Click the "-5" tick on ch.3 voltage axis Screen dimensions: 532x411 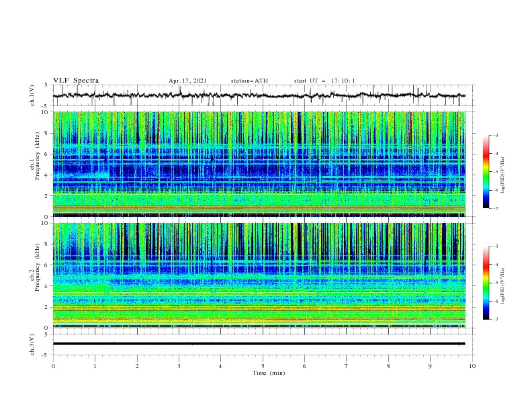pos(46,355)
